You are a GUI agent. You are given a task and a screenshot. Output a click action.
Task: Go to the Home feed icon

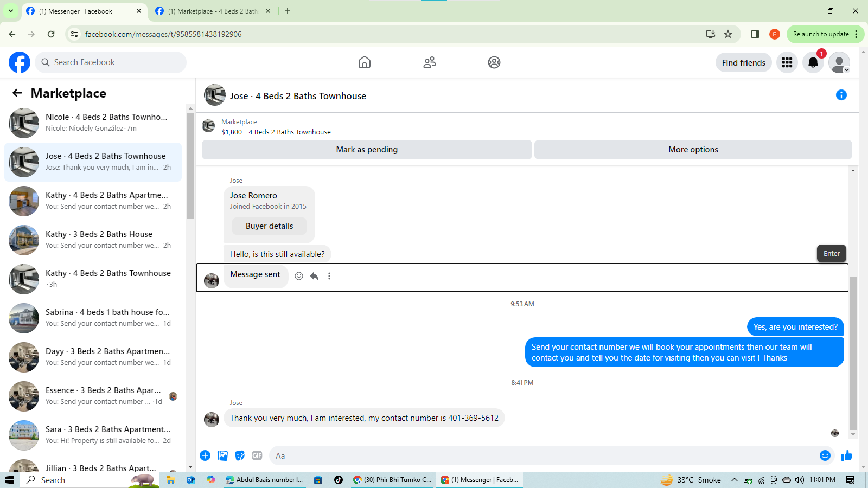click(365, 62)
